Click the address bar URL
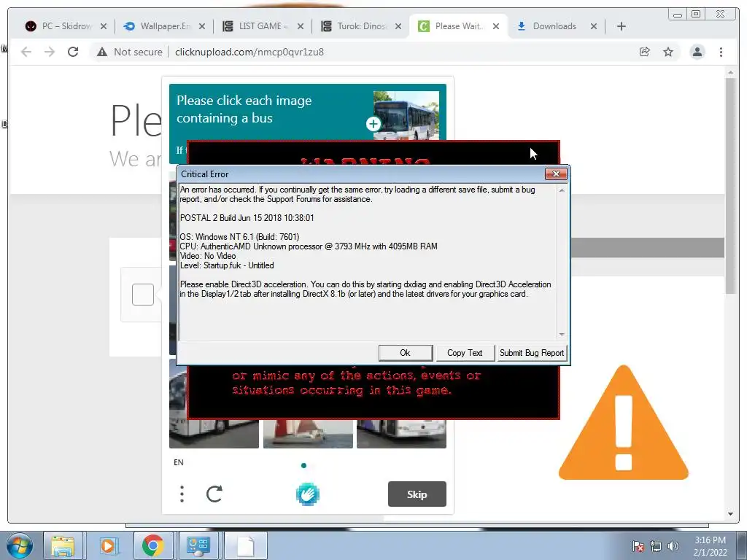 click(x=249, y=52)
